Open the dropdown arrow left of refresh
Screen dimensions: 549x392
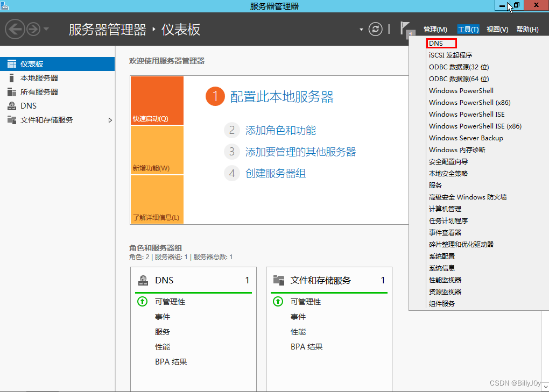click(361, 30)
